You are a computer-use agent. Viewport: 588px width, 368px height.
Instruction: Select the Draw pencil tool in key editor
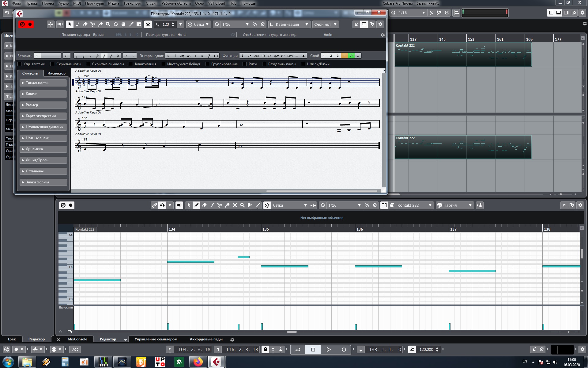click(197, 205)
